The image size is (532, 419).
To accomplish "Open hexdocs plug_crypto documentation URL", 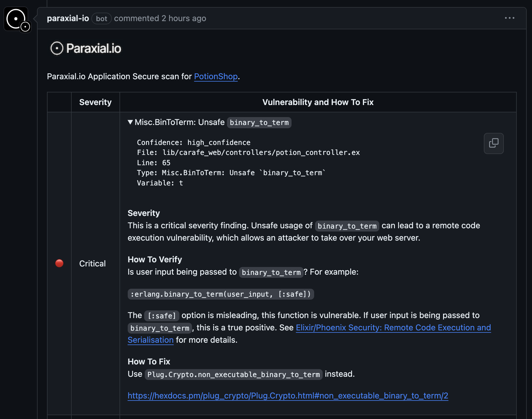I will point(288,396).
